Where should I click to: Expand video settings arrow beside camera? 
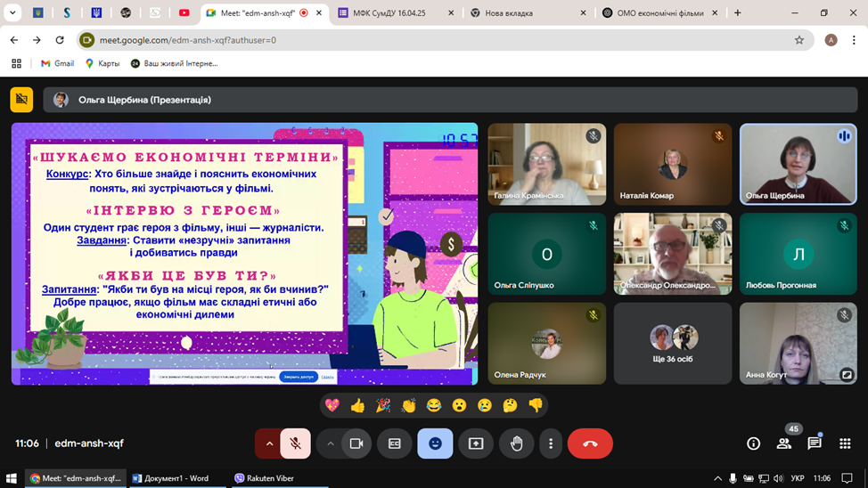(331, 443)
